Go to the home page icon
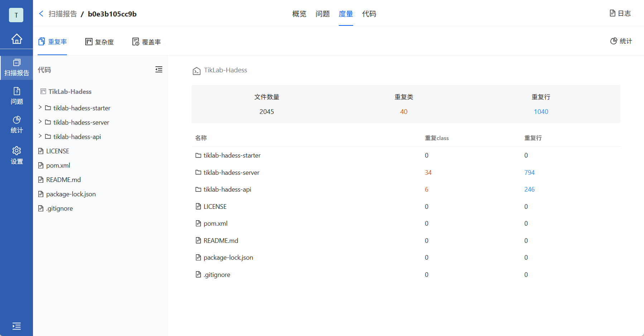Screen dimensions: 644x336 16,39
